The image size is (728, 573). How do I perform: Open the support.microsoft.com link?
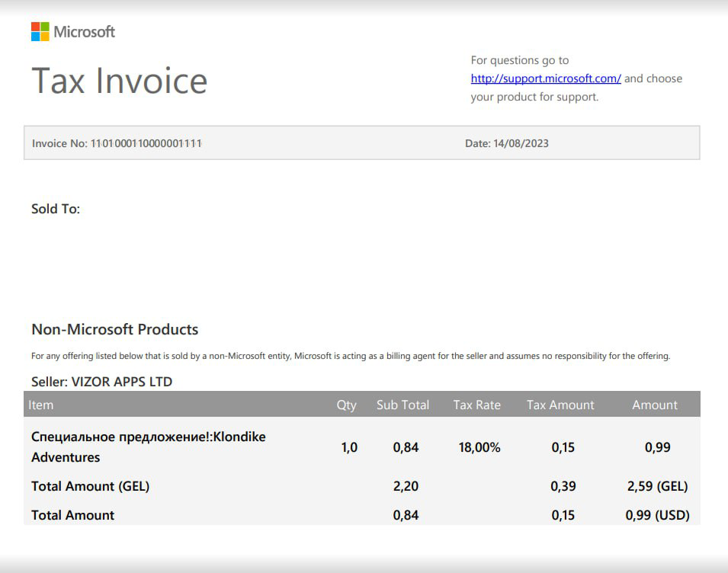tap(545, 78)
